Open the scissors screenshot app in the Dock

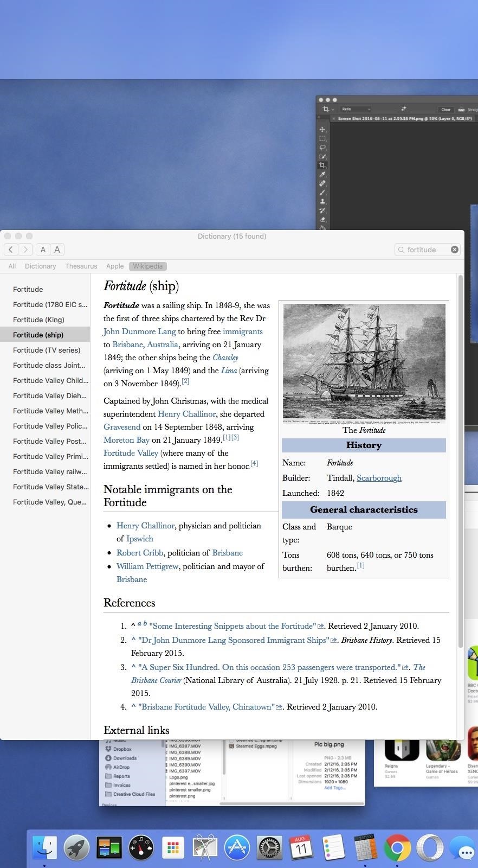(x=205, y=847)
